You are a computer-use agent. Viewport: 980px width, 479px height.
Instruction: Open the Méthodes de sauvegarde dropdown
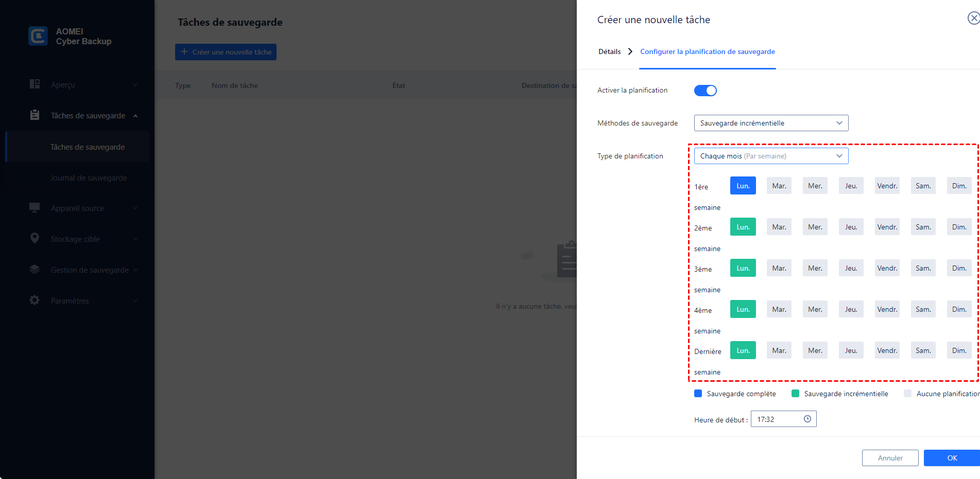(x=771, y=123)
